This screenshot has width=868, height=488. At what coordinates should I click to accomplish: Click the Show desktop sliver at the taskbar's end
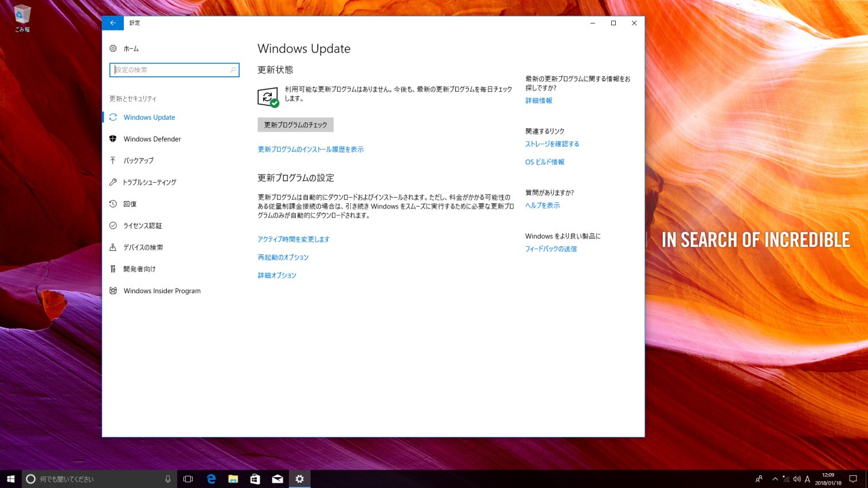pyautogui.click(x=866, y=479)
